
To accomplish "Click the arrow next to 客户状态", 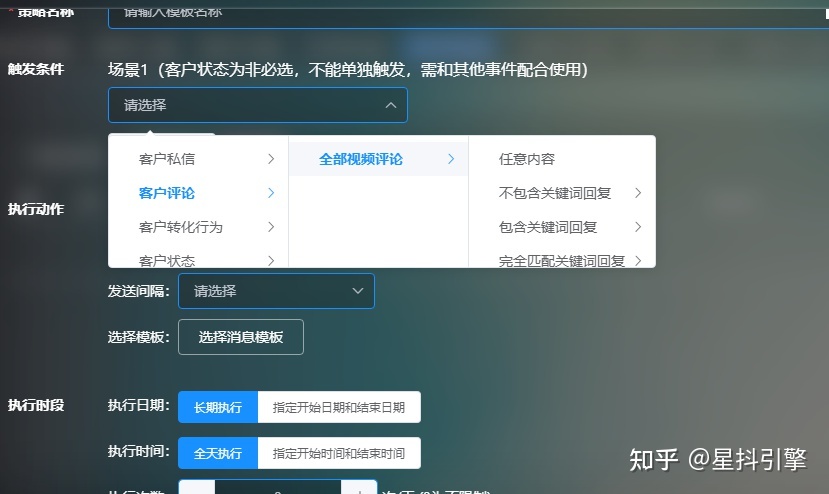I will tap(271, 260).
